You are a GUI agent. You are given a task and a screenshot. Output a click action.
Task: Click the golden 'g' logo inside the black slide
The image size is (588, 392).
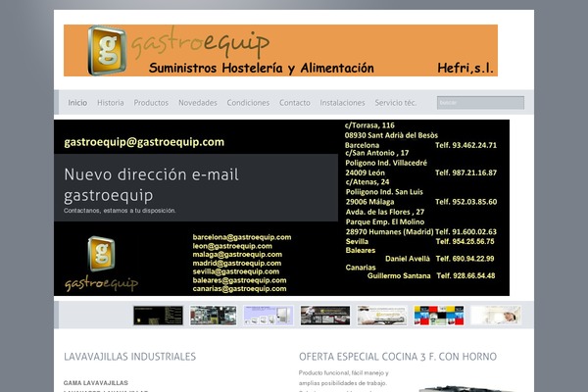101,254
